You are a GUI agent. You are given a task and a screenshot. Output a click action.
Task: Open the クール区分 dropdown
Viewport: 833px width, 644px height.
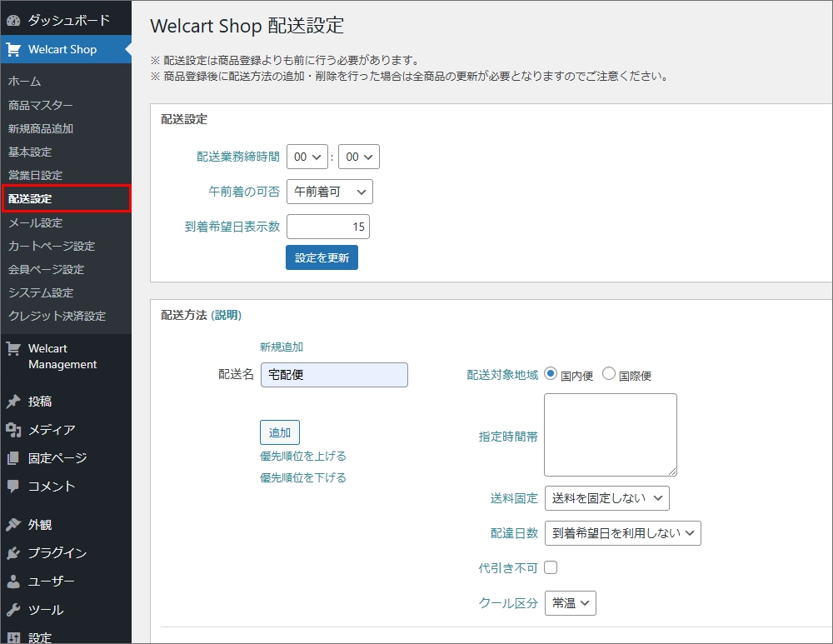[x=570, y=603]
